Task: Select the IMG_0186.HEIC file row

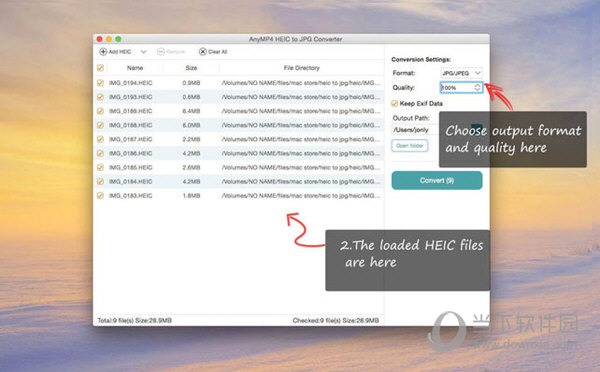Action: 239,153
